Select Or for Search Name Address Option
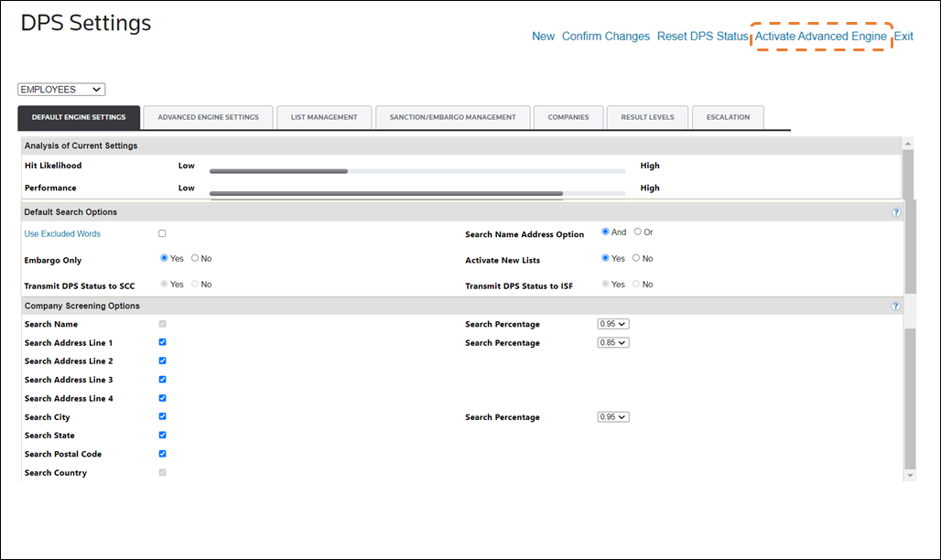The height and width of the screenshot is (560, 941). [x=638, y=232]
